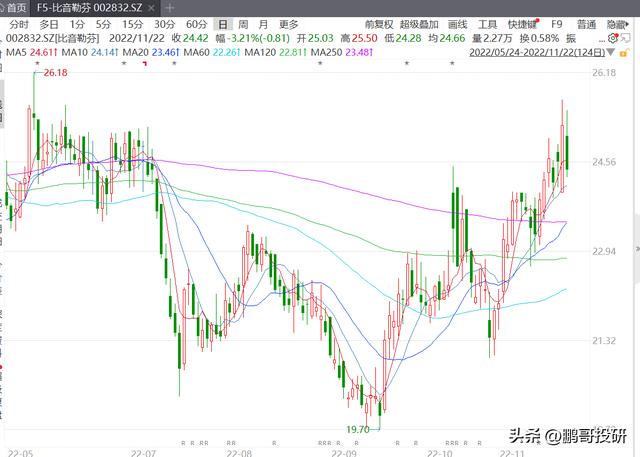The height and width of the screenshot is (457, 640).
Task: Select the 周 weekly K-line period
Action: (242, 24)
